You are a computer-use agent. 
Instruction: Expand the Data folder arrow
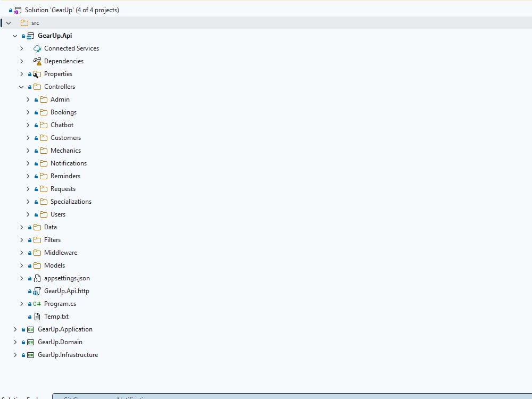coord(21,227)
